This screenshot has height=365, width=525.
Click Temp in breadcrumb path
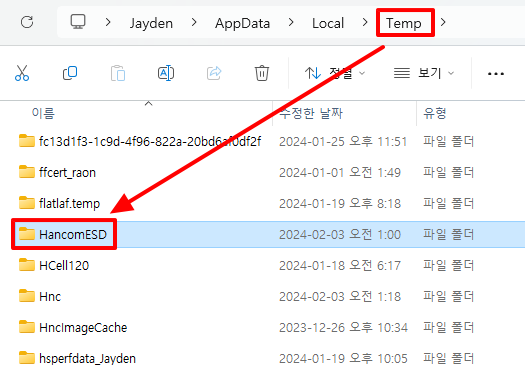point(404,23)
